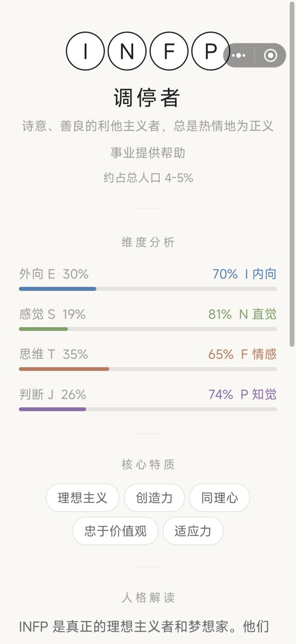Select the 忠于价值观 trait tag
The image size is (296, 644).
coord(115,531)
